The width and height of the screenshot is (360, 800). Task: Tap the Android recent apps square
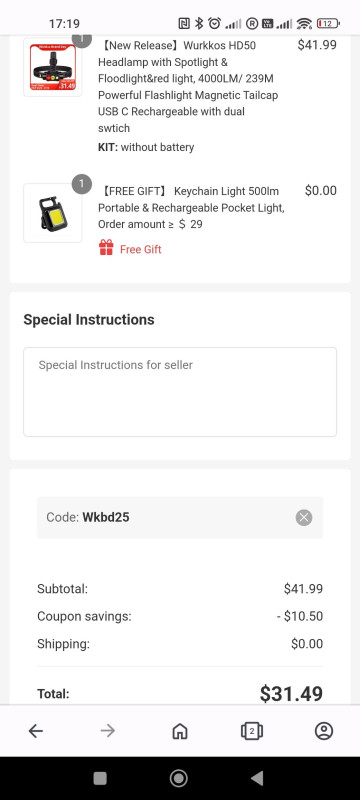point(100,778)
